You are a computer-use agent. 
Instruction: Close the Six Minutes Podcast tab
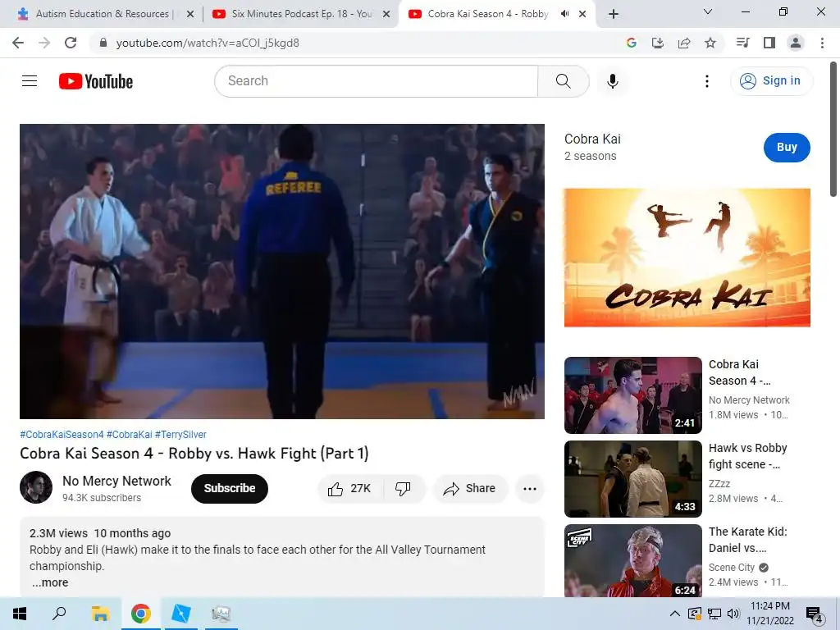click(386, 14)
